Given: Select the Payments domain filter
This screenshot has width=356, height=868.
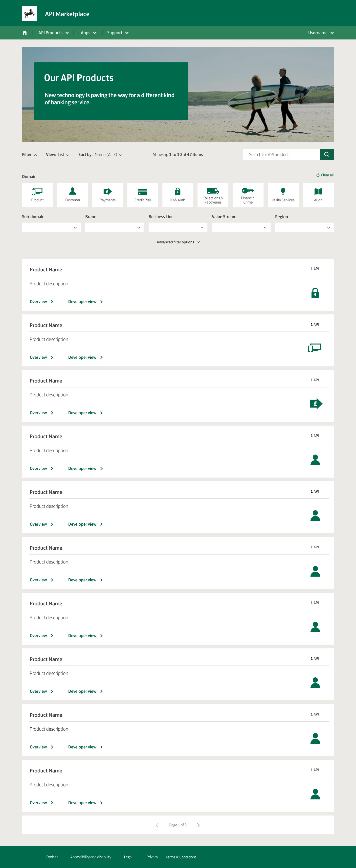Looking at the screenshot, I should pos(107,195).
